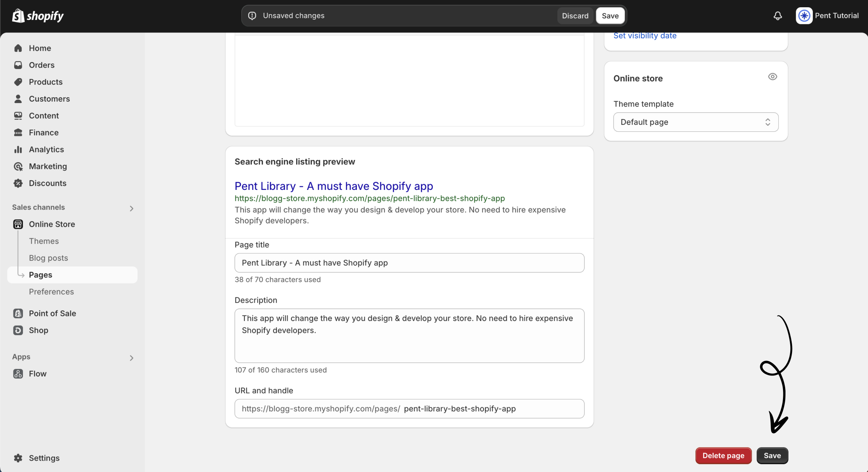Open Pent Tutorial account avatar
The image size is (868, 472).
coord(804,16)
